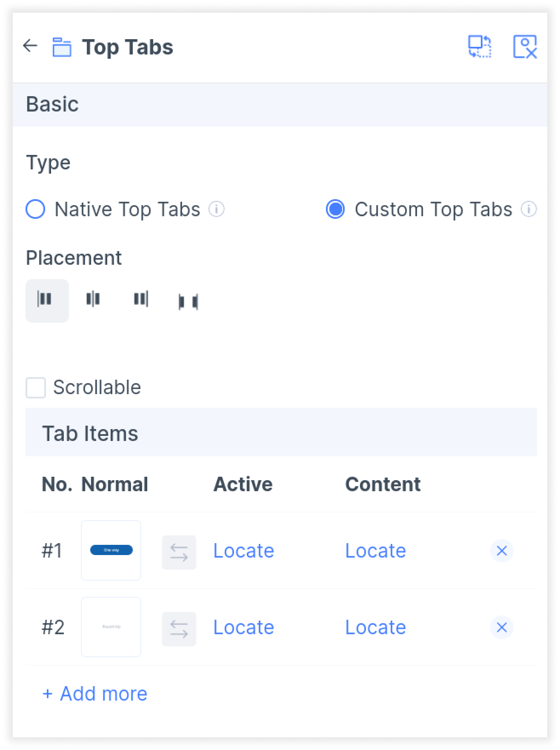Swap normal and active for tab #1

(179, 552)
